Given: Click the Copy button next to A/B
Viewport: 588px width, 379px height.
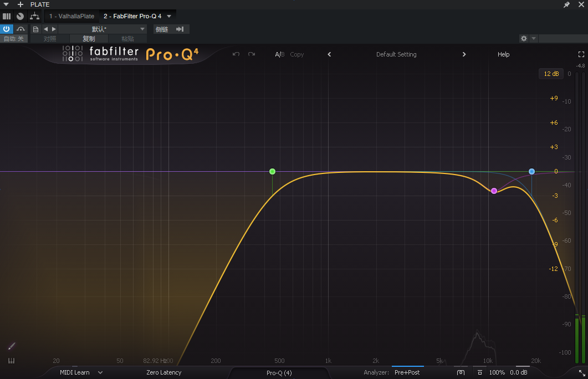Looking at the screenshot, I should click(296, 54).
